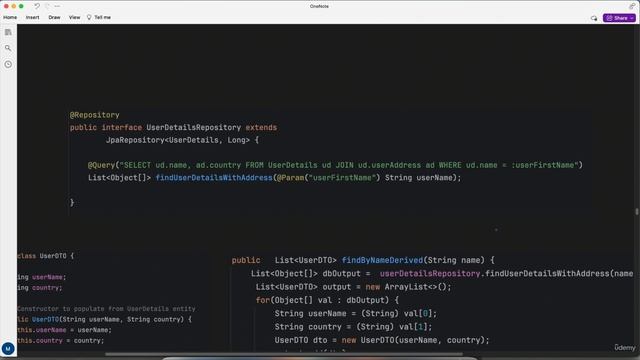Screen dimensions: 640x360
Task: Switch to the View ribbon tab
Action: (74, 18)
